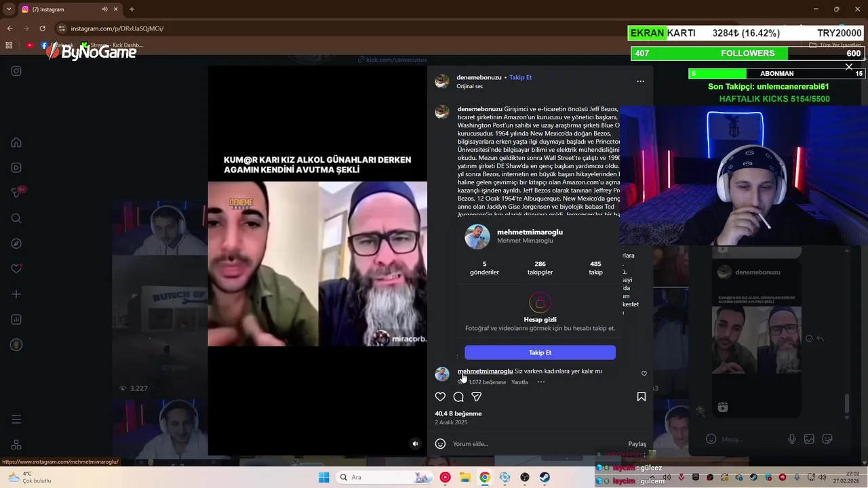This screenshot has height=488, width=868.
Task: Click the denemebonuzu header username
Action: pos(479,77)
